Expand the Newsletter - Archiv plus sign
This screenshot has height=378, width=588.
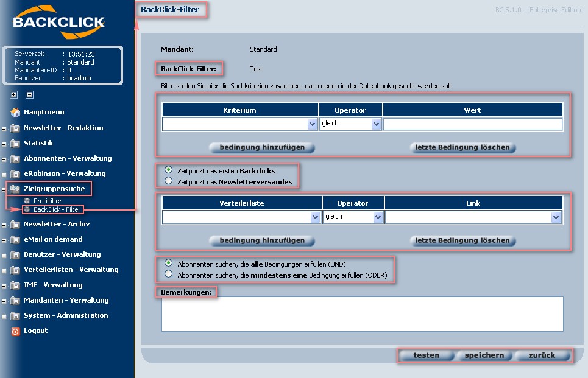pos(4,226)
